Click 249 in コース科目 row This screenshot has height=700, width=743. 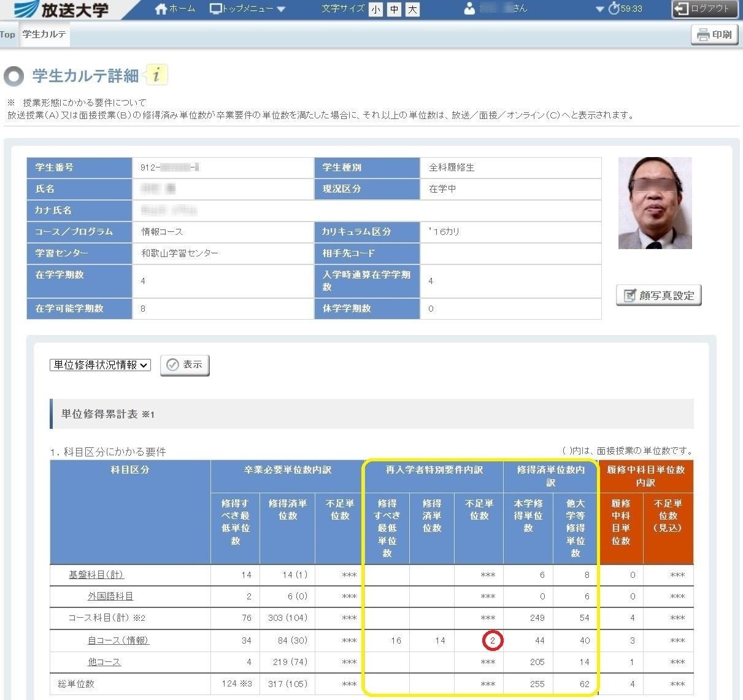tap(537, 618)
